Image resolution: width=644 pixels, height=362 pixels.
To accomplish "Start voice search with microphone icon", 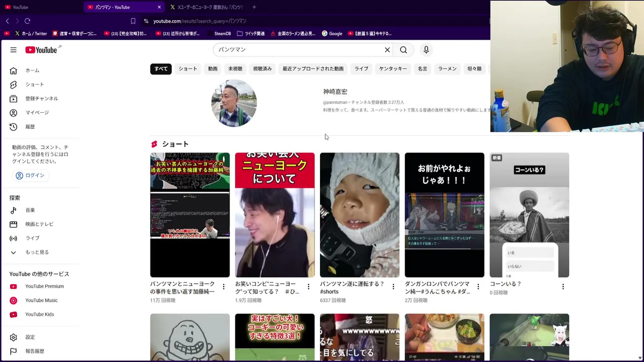I will [x=426, y=50].
